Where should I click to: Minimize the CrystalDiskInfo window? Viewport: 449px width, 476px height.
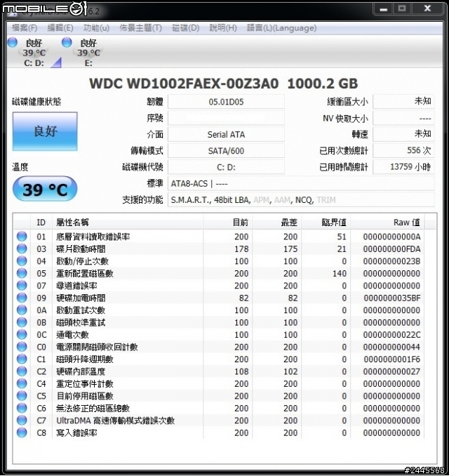[383, 8]
